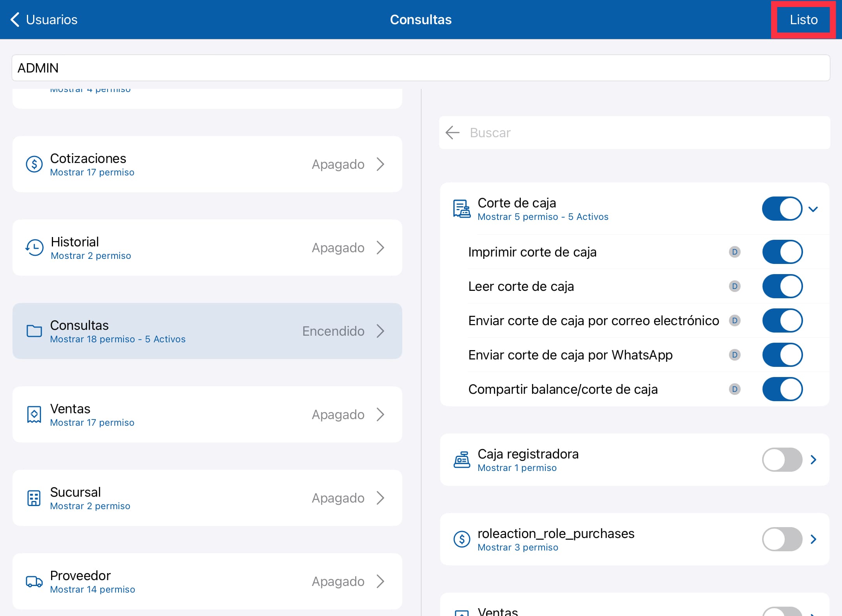Viewport: 842px width, 616px height.
Task: Tap Mostrar 17 permiso under Cotizaciones
Action: [92, 172]
